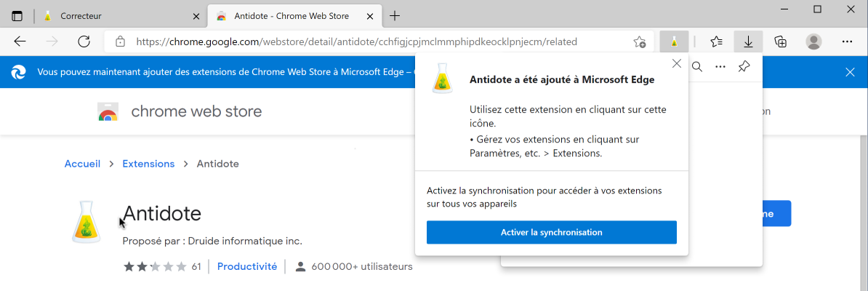Open the Extensions breadcrumb link
This screenshot has width=868, height=291.
(148, 164)
